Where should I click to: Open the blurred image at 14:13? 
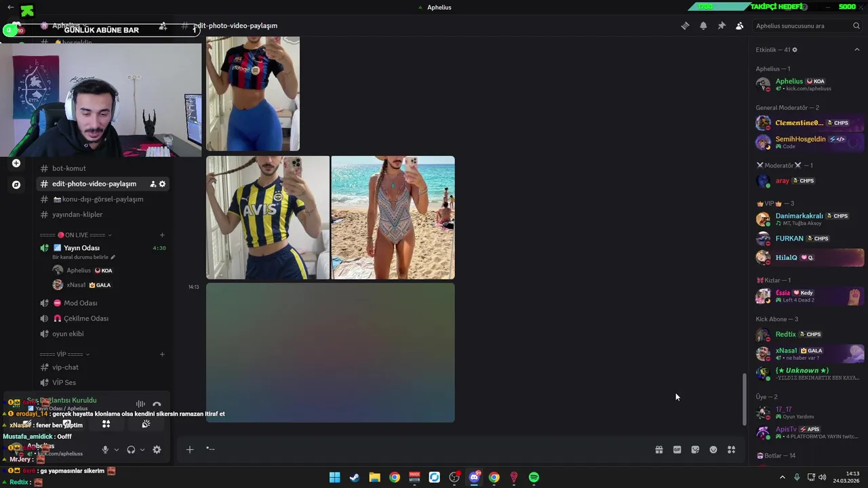click(330, 352)
